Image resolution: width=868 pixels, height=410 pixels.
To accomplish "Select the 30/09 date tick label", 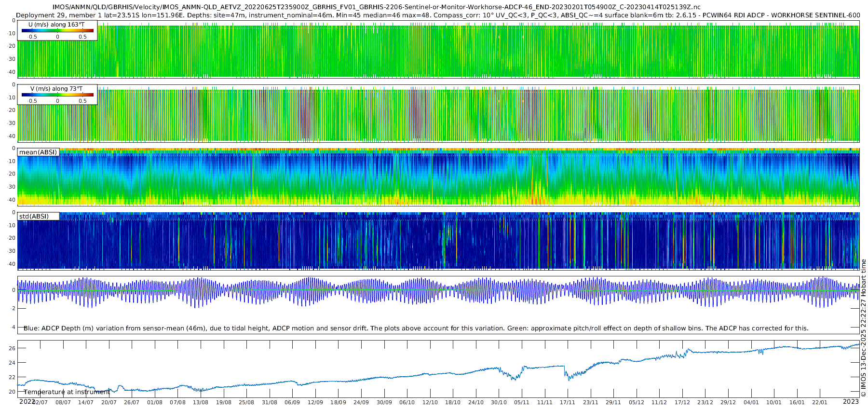I will (384, 402).
